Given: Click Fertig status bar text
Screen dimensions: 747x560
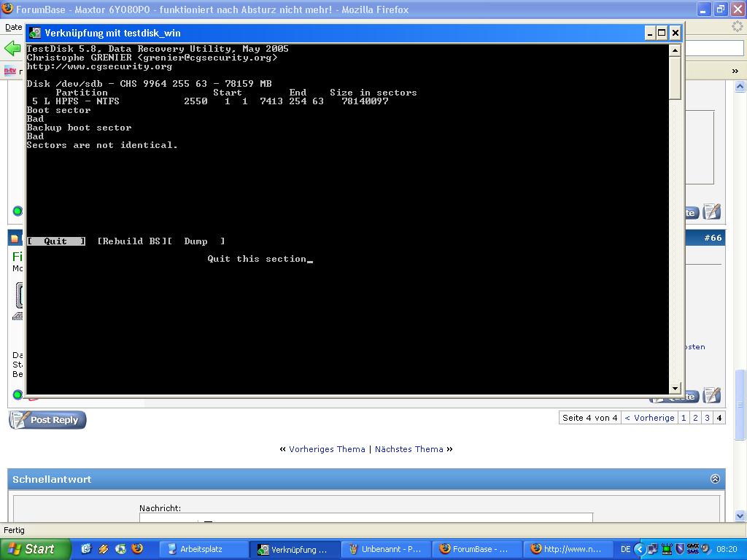Looking at the screenshot, I should (14, 530).
